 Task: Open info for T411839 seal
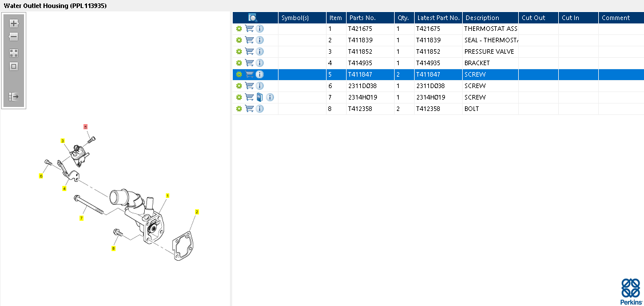[x=260, y=40]
